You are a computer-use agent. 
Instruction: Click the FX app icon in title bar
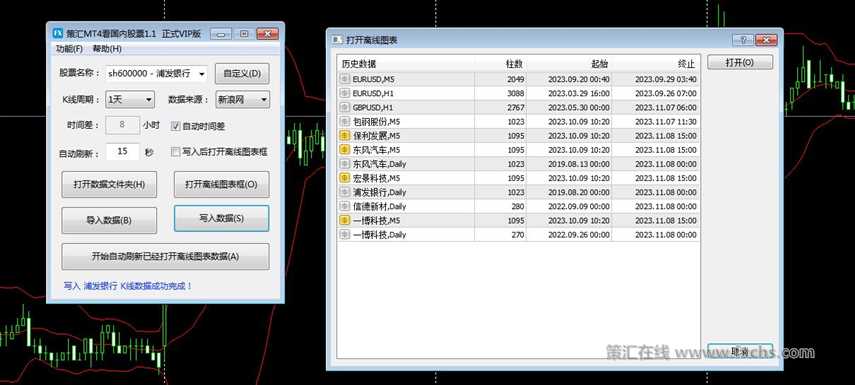[57, 33]
